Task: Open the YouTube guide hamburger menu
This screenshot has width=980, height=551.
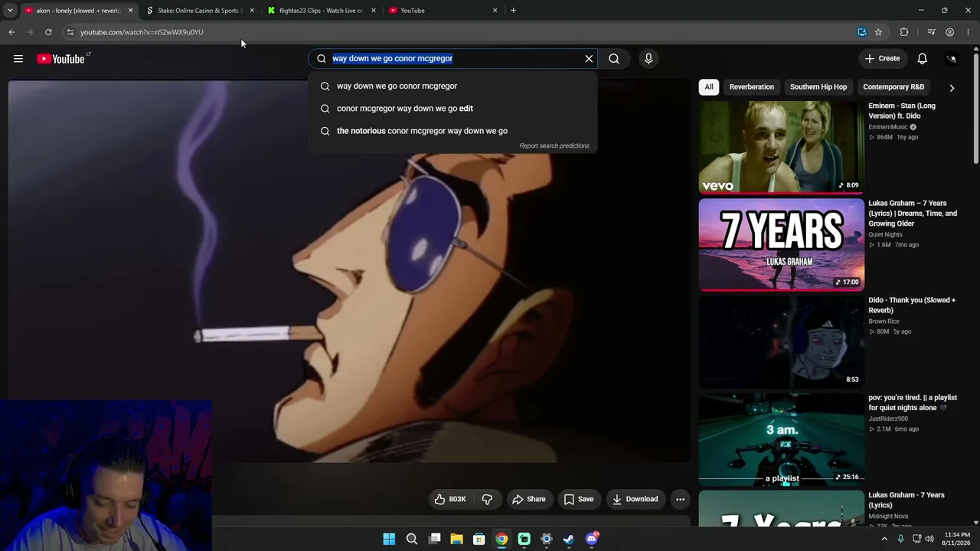Action: (18, 59)
